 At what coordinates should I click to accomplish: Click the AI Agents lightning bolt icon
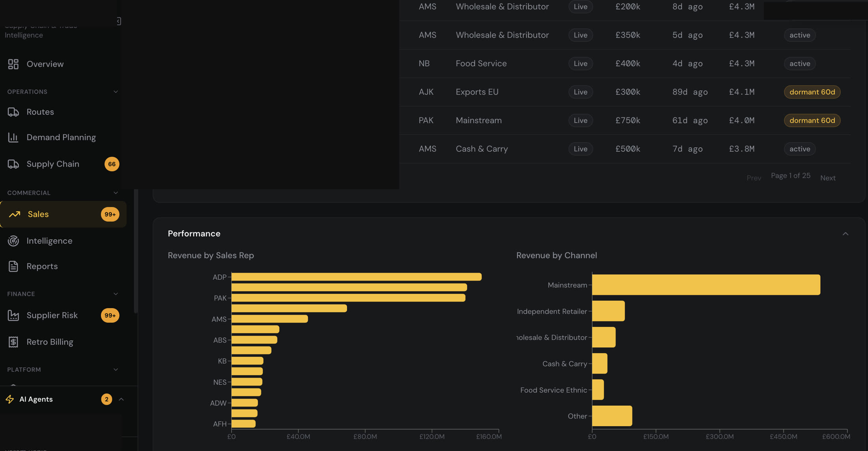coord(10,399)
